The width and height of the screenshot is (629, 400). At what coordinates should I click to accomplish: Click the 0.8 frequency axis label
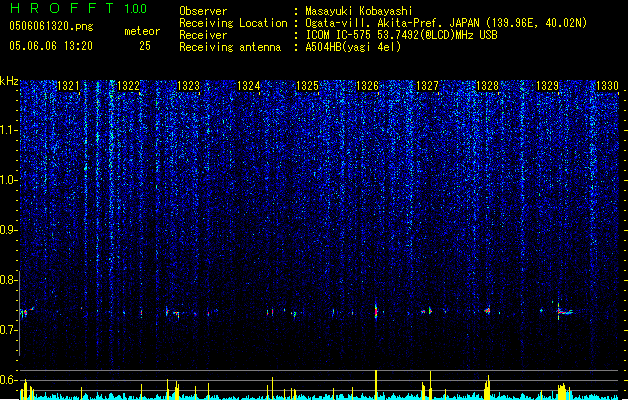coord(8,280)
